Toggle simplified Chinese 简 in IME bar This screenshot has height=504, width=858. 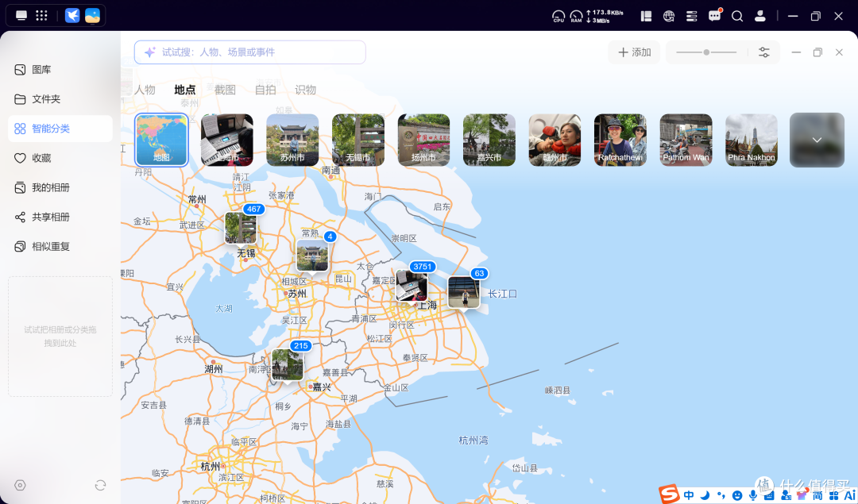[817, 495]
